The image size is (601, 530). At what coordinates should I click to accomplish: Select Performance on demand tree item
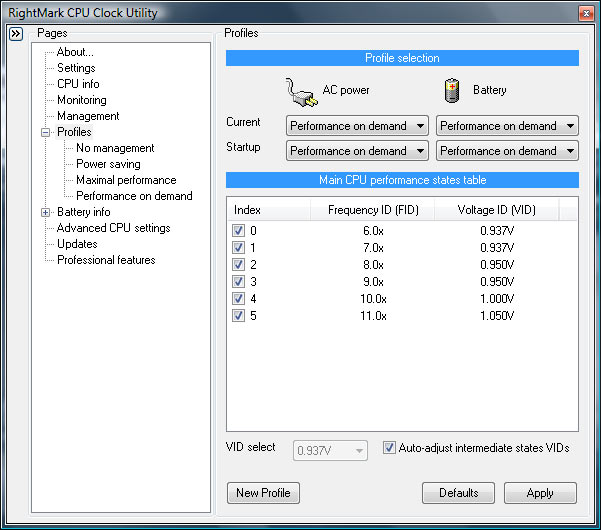tap(134, 196)
